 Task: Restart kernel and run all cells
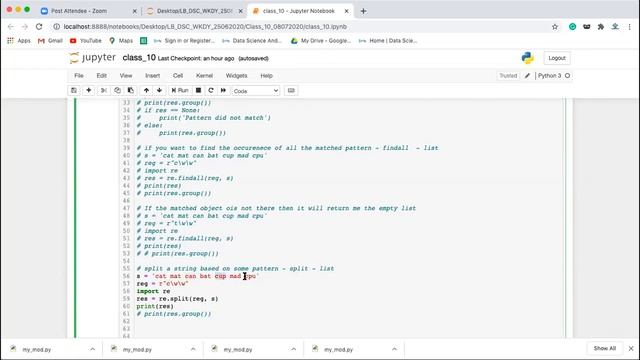pos(223,90)
